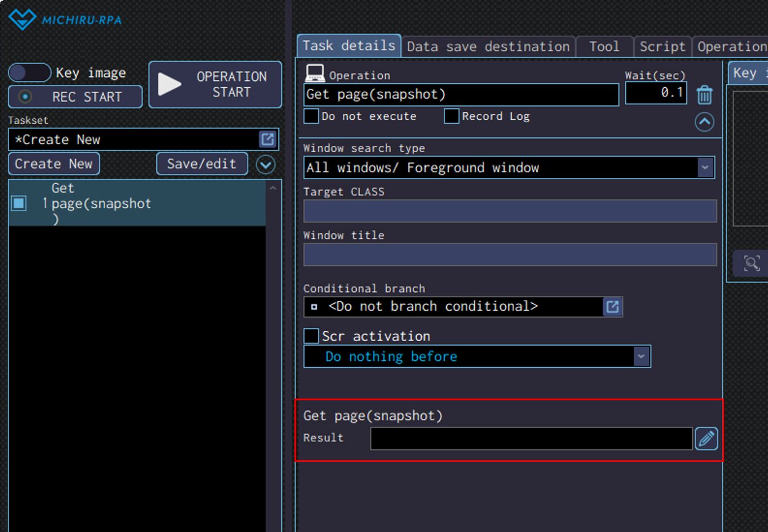Image resolution: width=768 pixels, height=532 pixels.
Task: Check the Record Log checkbox
Action: coord(451,116)
